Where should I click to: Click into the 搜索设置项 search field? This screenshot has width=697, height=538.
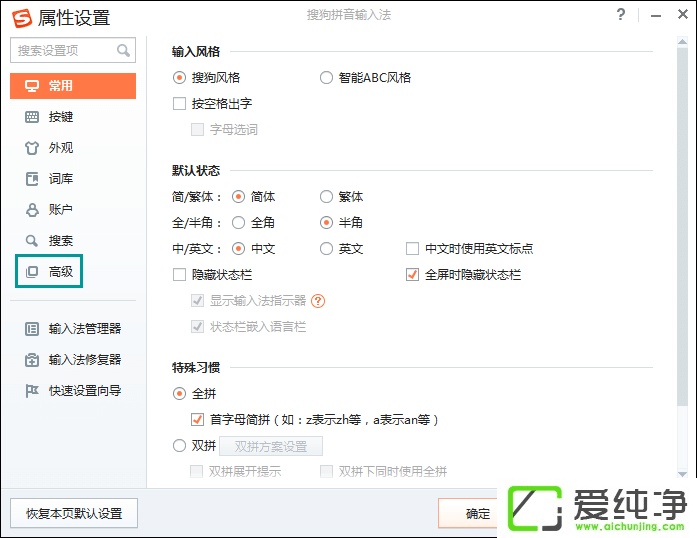(x=62, y=50)
